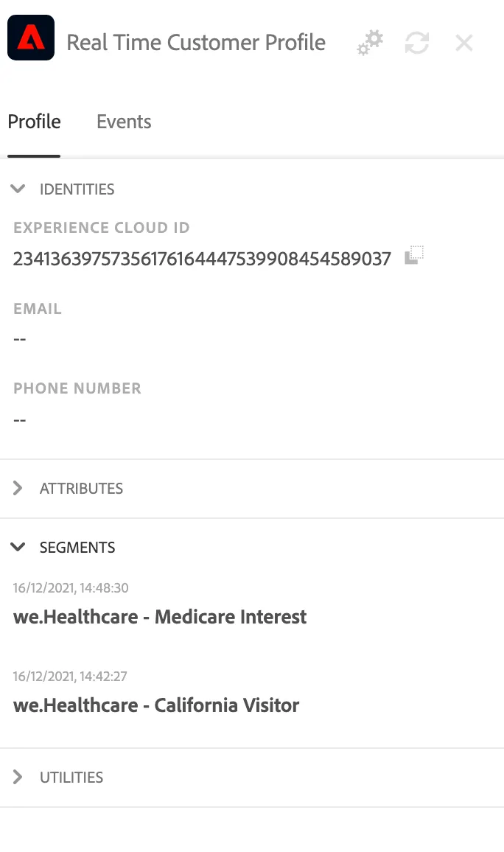
Task: Expand the Utilities section chevron
Action: click(18, 777)
